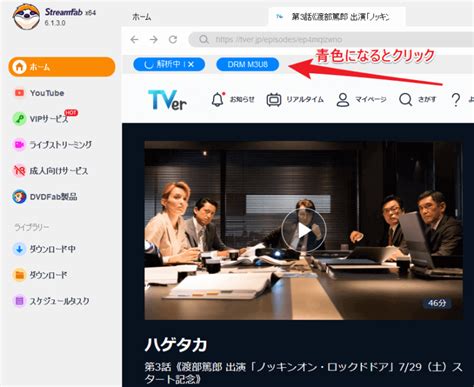Switch to the ホーム tab

coord(142,17)
